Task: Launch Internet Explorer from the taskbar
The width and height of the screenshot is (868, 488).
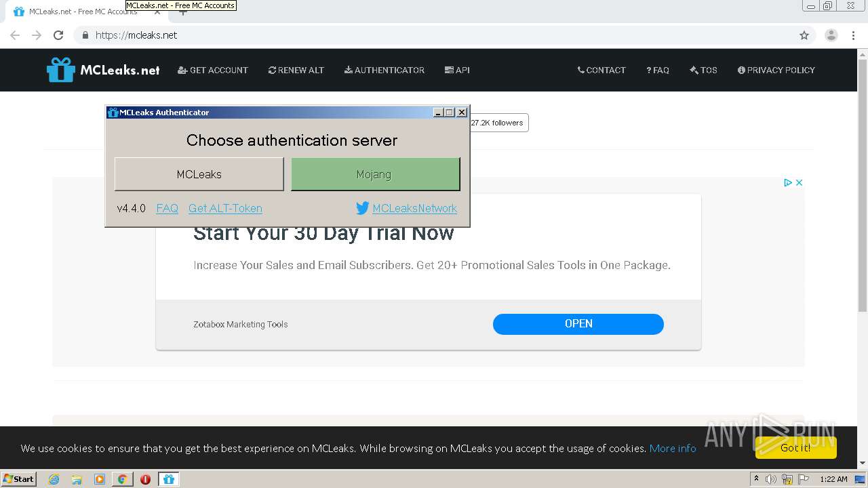Action: pos(54,479)
